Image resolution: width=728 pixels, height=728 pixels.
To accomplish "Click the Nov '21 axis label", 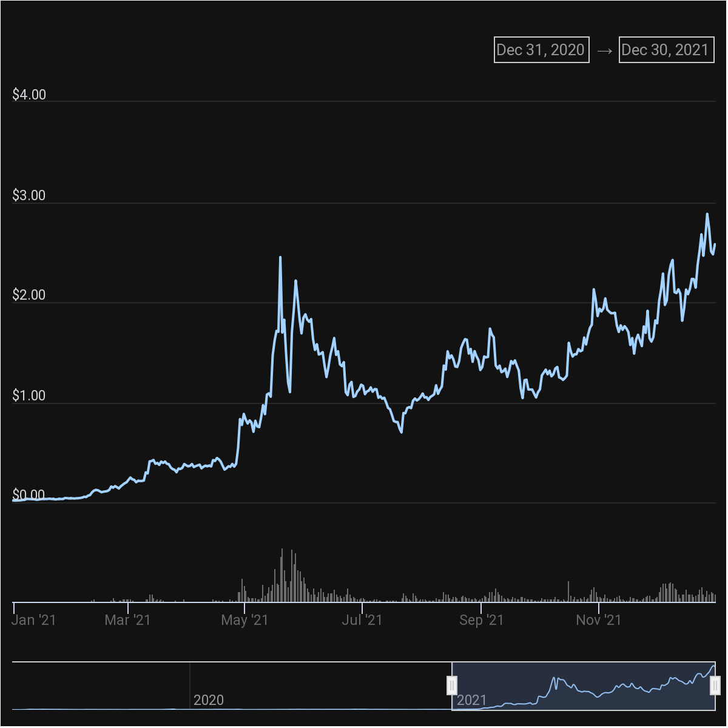I will tap(598, 620).
